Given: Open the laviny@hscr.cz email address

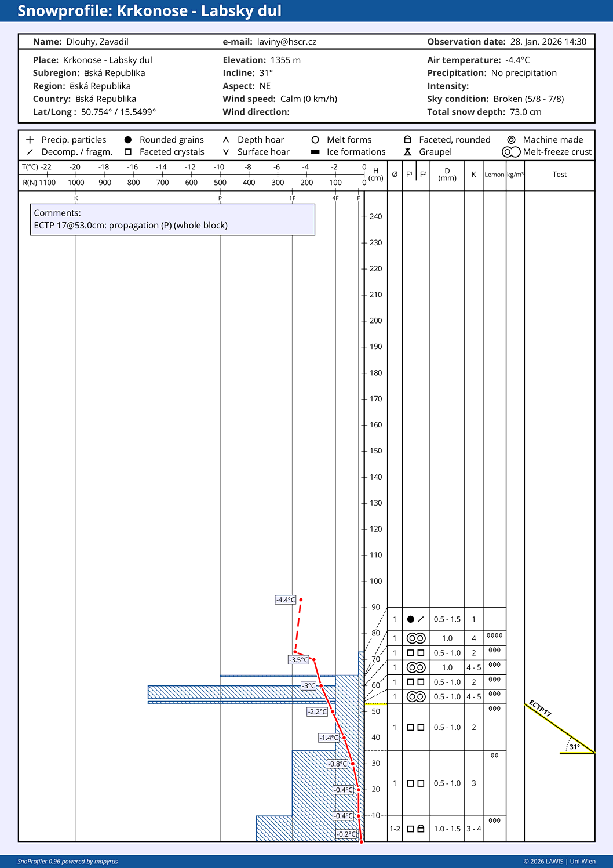Looking at the screenshot, I should tap(286, 42).
